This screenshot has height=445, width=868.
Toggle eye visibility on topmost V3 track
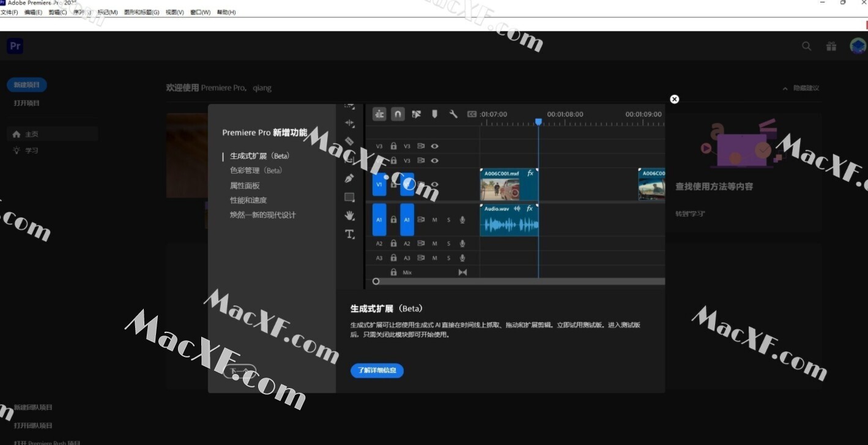pos(435,146)
